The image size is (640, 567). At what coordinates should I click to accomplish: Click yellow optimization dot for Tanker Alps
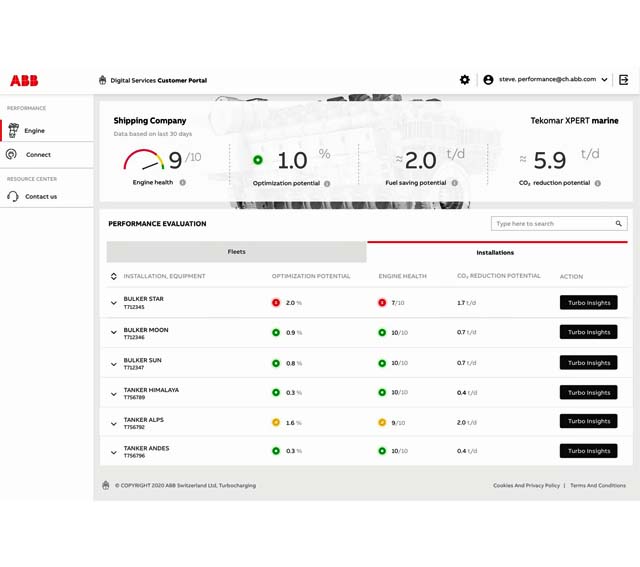point(276,422)
